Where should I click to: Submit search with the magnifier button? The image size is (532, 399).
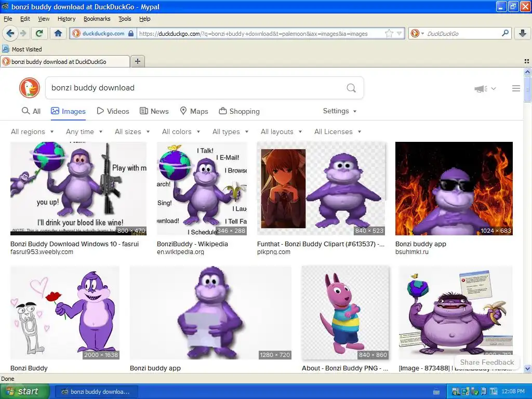tap(351, 88)
